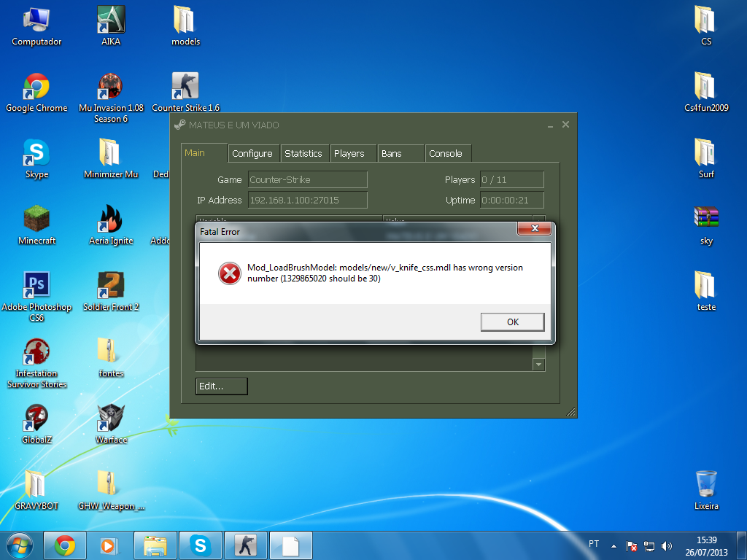Open the Configure tab

click(x=252, y=153)
